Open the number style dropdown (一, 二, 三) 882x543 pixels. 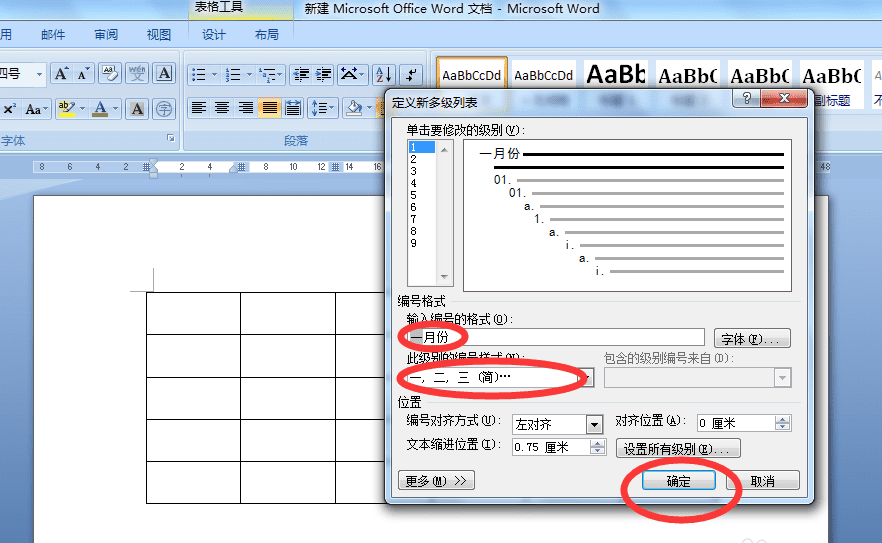tap(587, 378)
